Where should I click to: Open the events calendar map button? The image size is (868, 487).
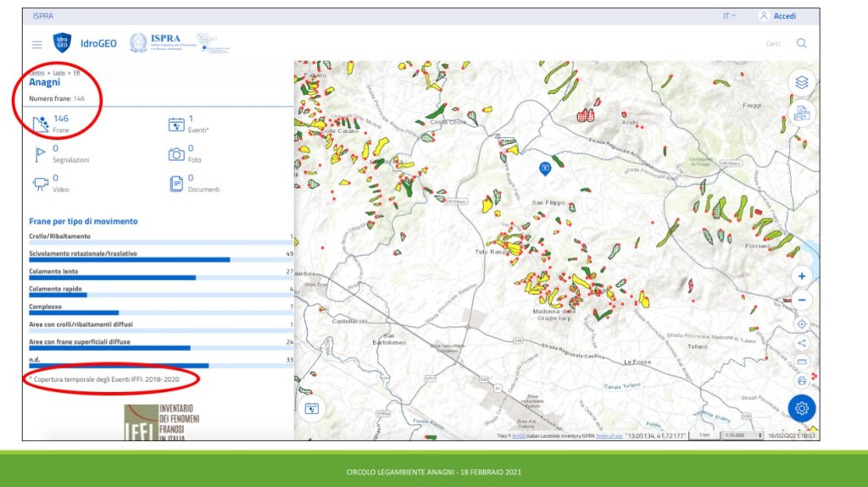pyautogui.click(x=312, y=408)
